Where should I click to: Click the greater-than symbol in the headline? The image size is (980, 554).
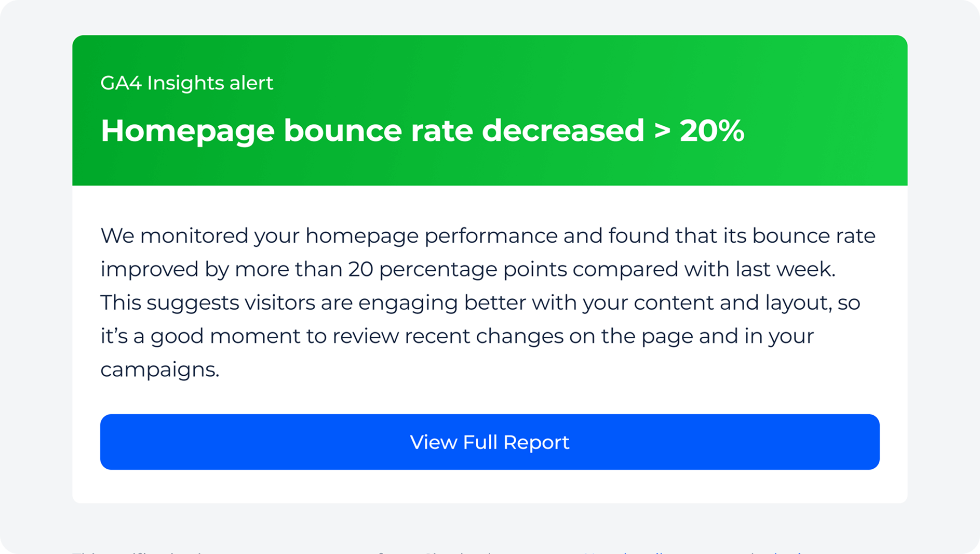[662, 130]
